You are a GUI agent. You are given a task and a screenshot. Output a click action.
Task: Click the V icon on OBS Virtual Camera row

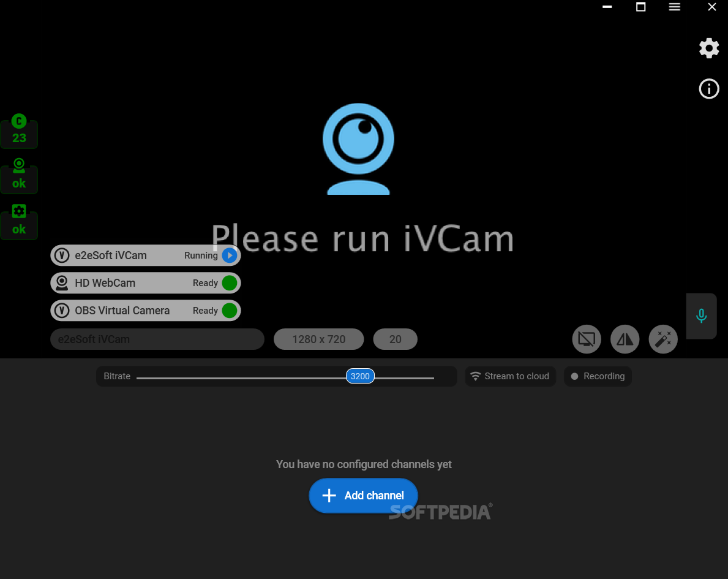coord(62,311)
